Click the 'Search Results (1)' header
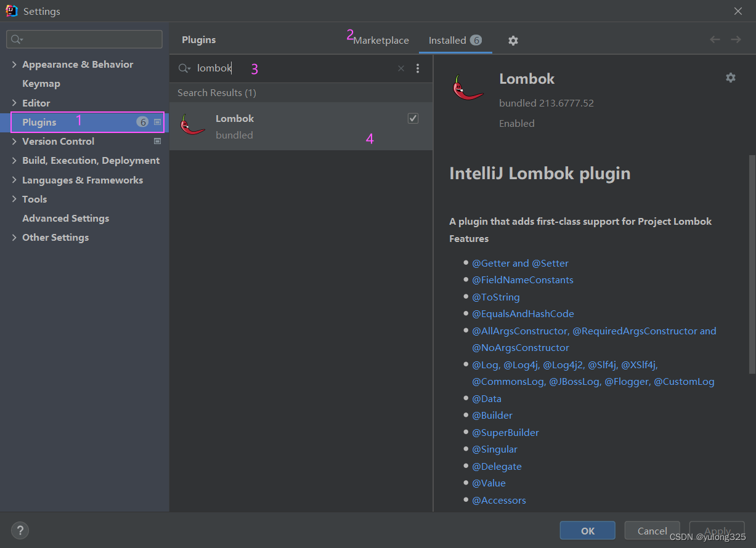The height and width of the screenshot is (548, 756). pyautogui.click(x=217, y=92)
